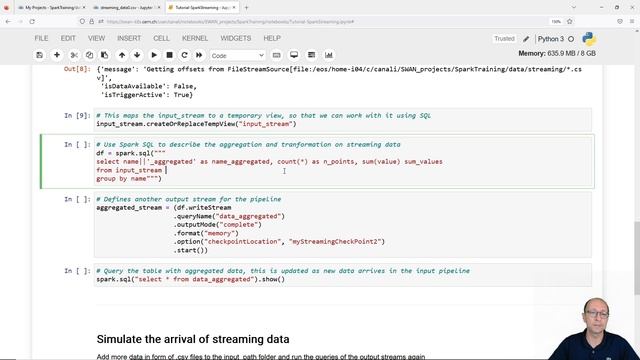This screenshot has height=360, width=640.
Task: Click the Out[8] output prompt
Action: coord(77,69)
